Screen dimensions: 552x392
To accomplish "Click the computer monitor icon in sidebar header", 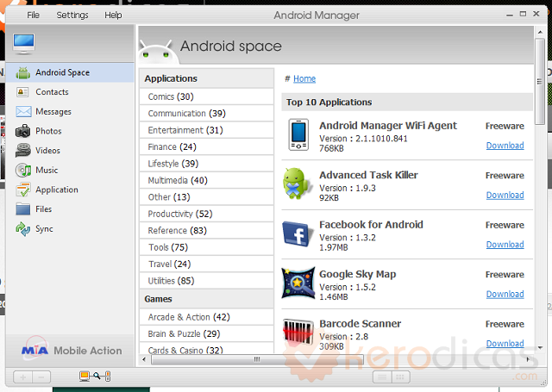I will click(23, 44).
